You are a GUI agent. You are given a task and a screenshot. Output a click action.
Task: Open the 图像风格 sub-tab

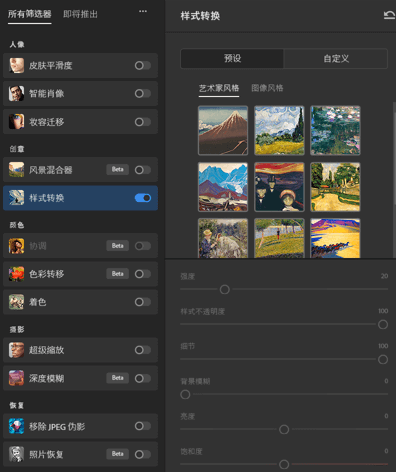tap(267, 88)
